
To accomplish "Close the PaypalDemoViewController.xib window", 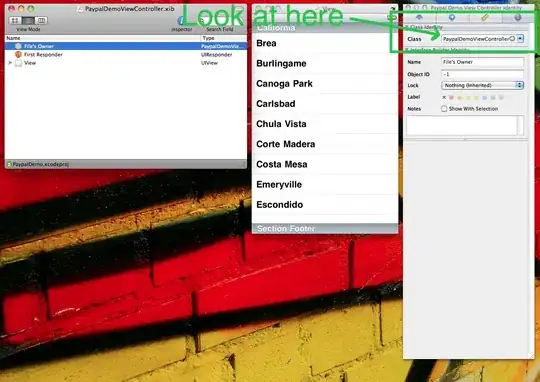I will point(11,9).
